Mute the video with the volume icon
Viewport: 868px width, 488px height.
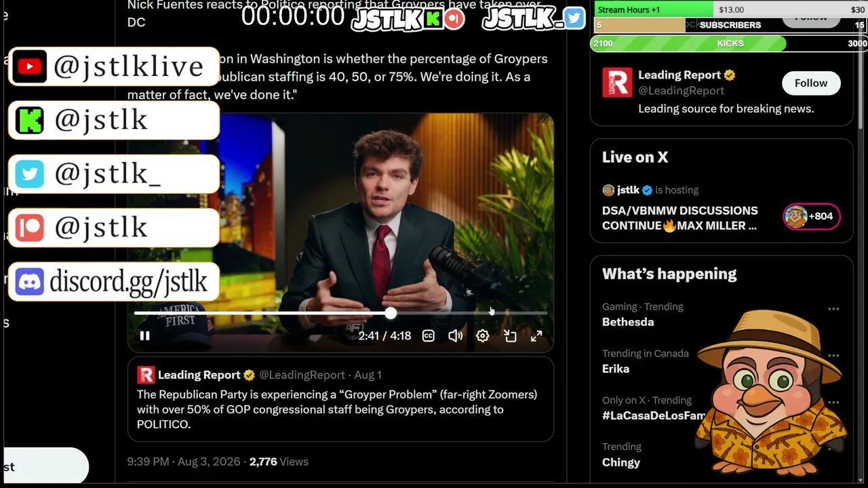(x=456, y=335)
